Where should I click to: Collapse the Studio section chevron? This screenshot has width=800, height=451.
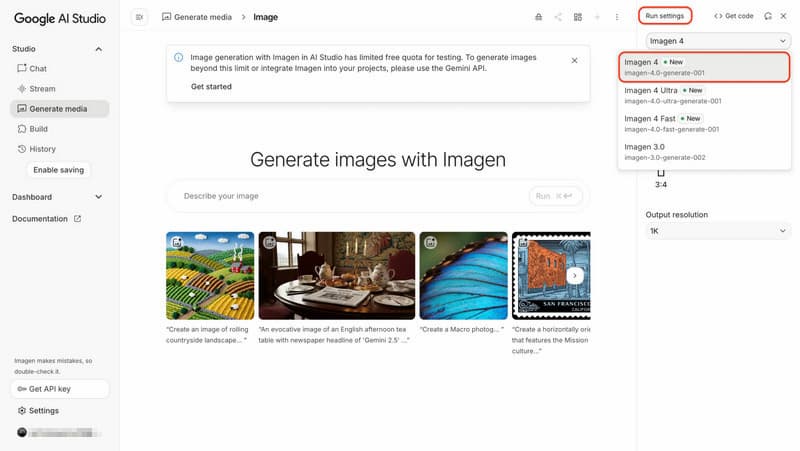pyautogui.click(x=98, y=49)
